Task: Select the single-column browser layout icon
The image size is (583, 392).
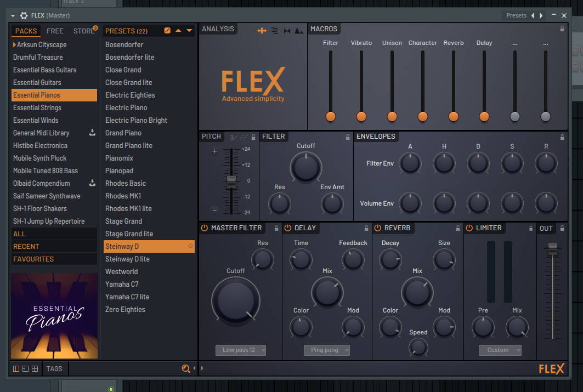Action: click(x=16, y=368)
